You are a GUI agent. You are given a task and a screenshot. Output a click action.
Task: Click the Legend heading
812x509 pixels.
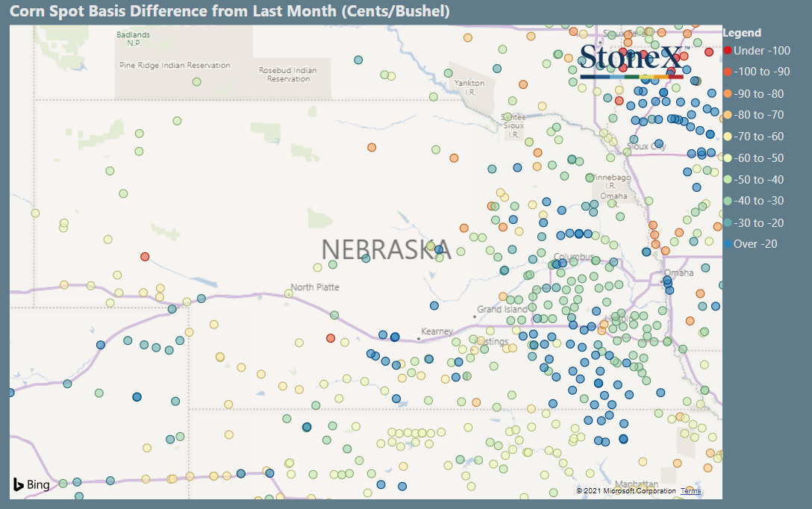click(742, 33)
